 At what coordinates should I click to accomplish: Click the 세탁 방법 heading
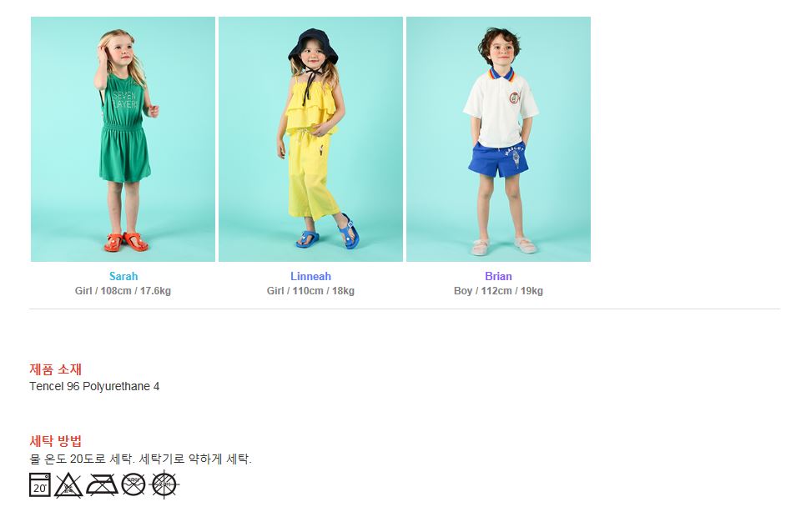click(x=56, y=441)
